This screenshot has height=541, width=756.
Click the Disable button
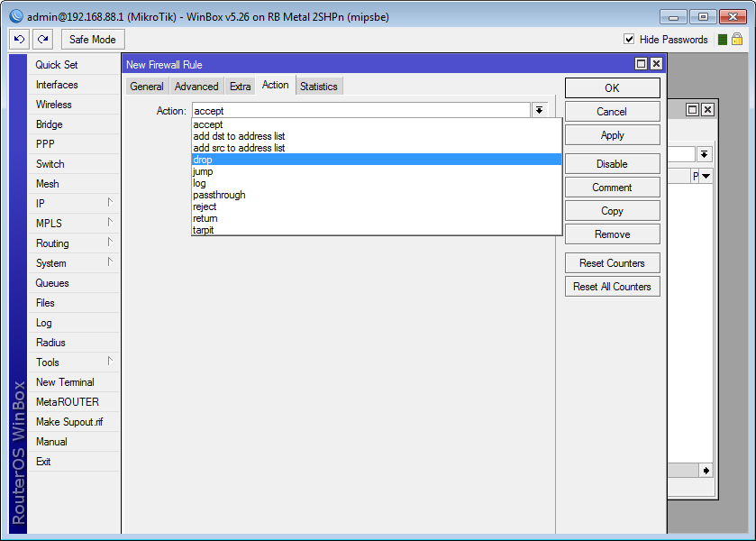coord(613,164)
